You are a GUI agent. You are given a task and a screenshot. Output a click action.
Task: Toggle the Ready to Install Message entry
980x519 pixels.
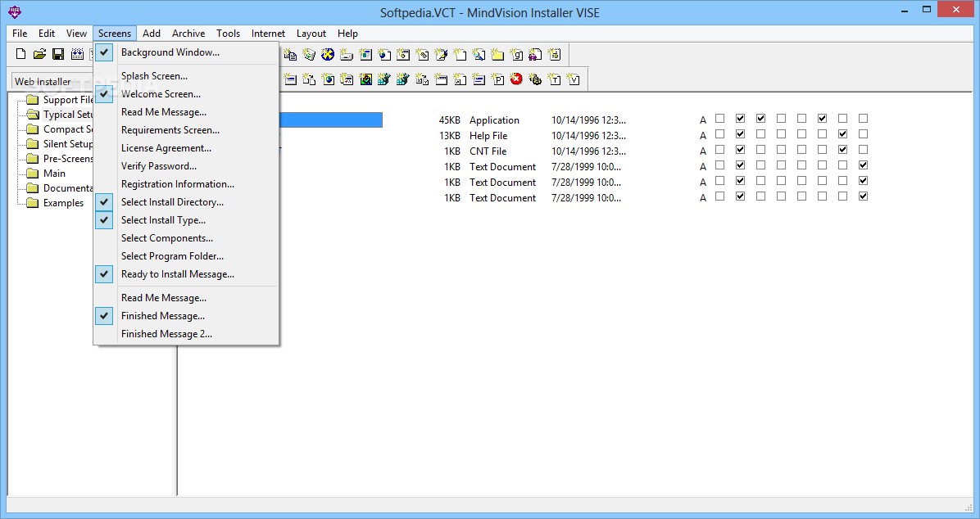coord(186,274)
